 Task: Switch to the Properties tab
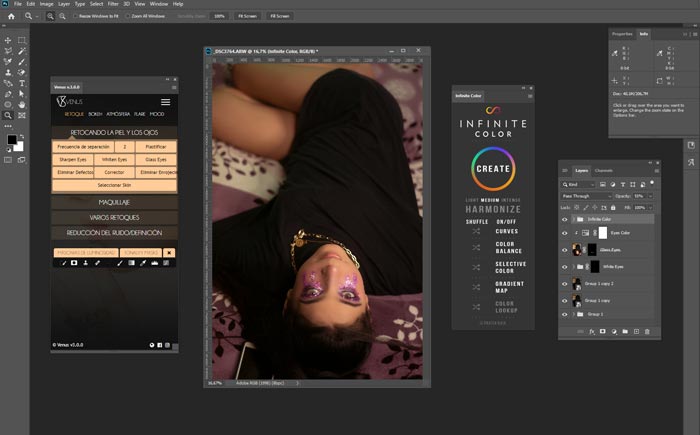point(622,34)
